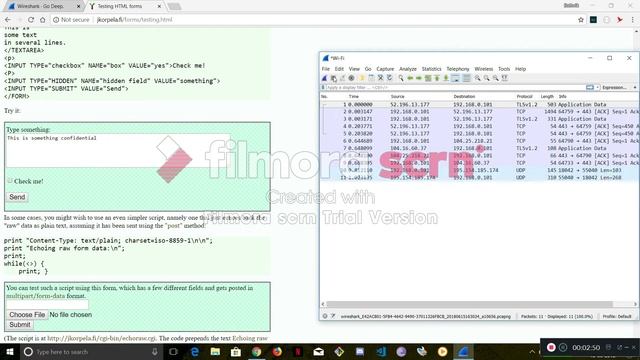Apply the display filter arrow button
The width and height of the screenshot is (640, 360).
coord(590,87)
